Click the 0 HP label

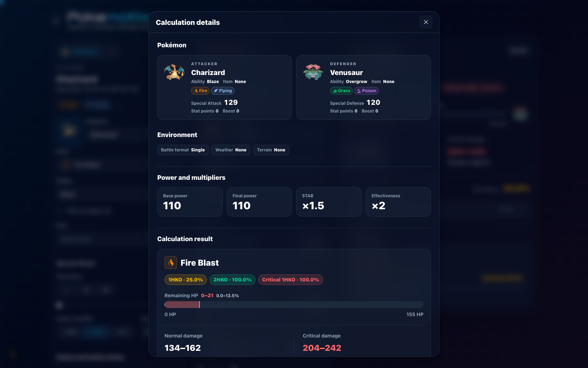pyautogui.click(x=170, y=314)
